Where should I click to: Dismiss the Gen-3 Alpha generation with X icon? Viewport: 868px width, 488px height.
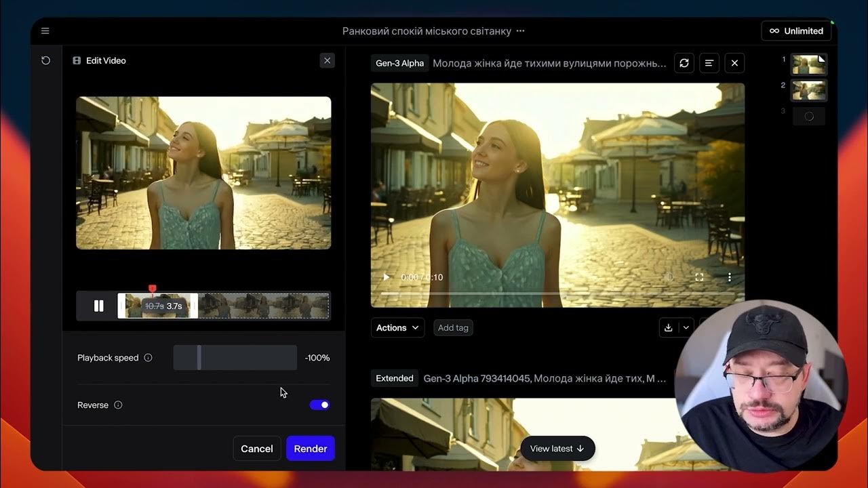point(734,63)
